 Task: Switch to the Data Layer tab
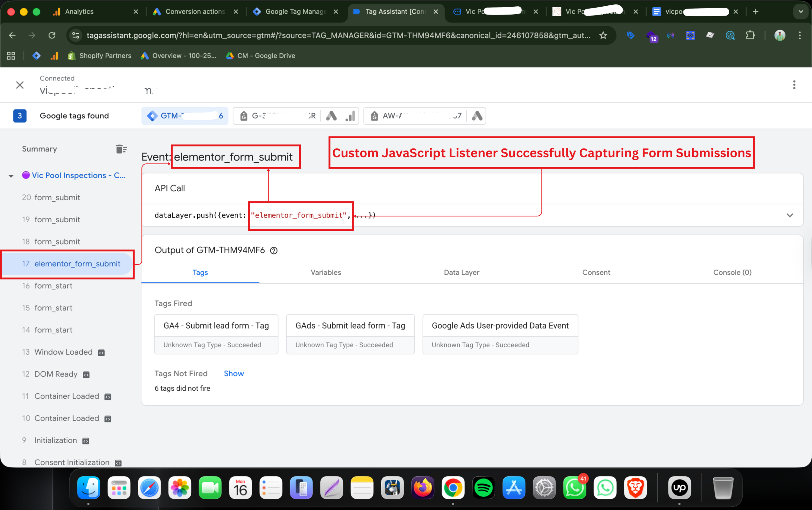tap(461, 272)
